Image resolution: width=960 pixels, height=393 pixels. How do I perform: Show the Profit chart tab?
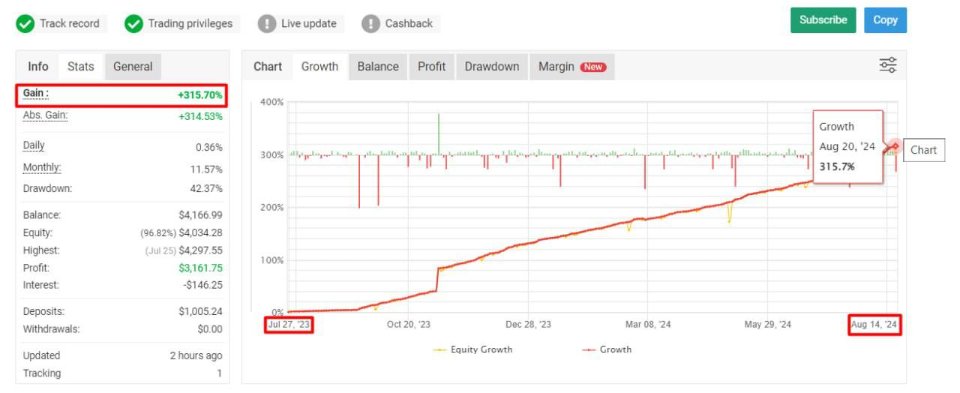(x=432, y=67)
